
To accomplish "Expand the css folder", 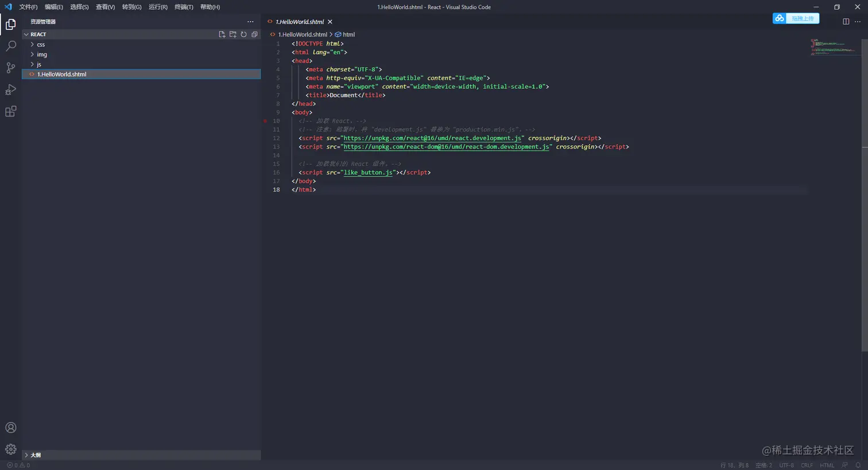I will [40, 45].
